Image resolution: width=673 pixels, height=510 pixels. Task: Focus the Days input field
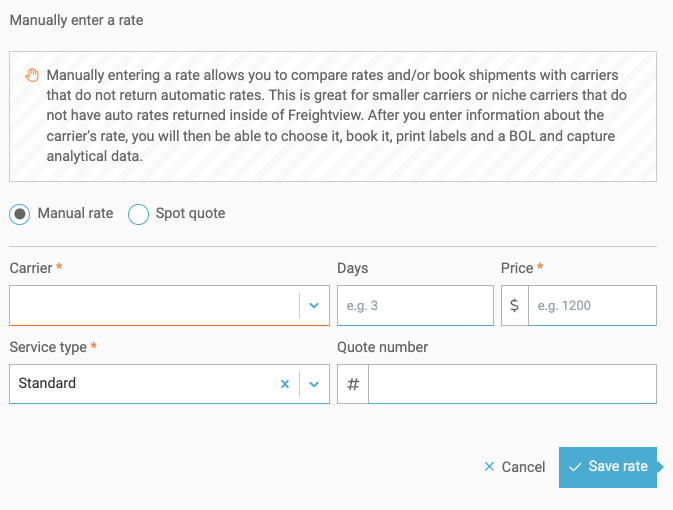pos(415,305)
